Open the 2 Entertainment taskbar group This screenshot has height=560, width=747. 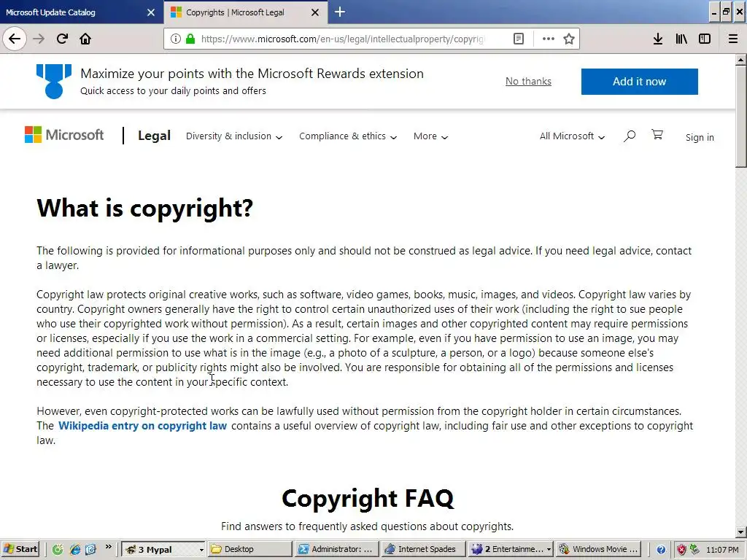coord(510,549)
